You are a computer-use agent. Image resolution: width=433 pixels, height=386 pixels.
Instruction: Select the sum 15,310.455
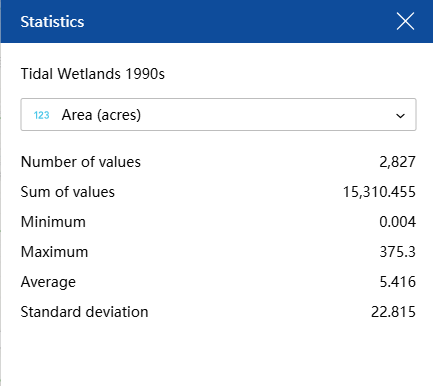tap(379, 192)
